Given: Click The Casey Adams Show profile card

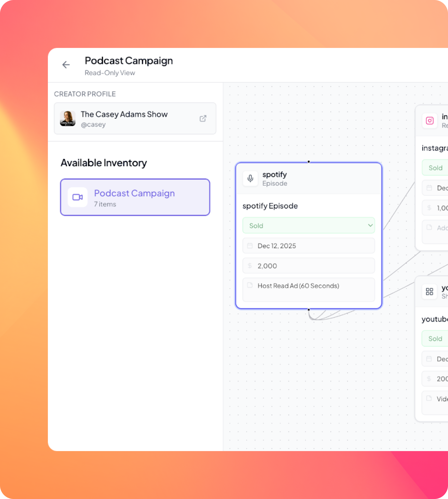Looking at the screenshot, I should coord(135,119).
